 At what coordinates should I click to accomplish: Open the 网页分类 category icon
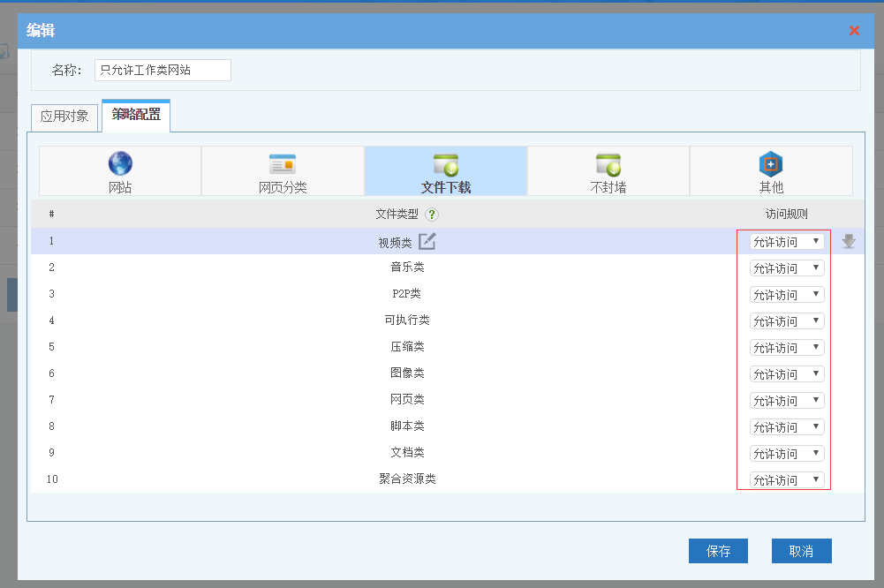coord(283,163)
